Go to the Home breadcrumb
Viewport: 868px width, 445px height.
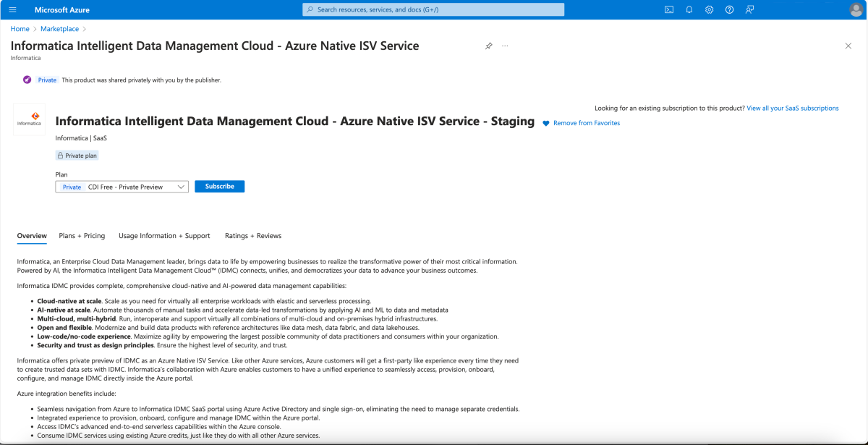20,29
